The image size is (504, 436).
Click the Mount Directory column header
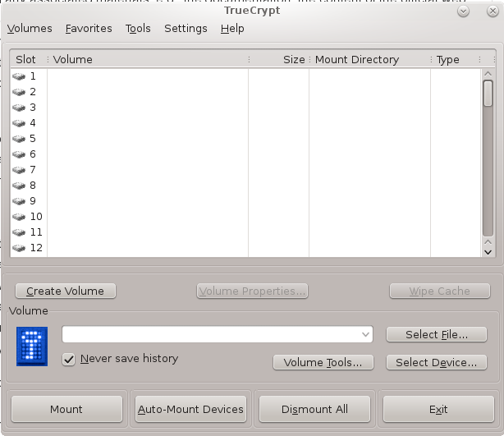point(370,59)
